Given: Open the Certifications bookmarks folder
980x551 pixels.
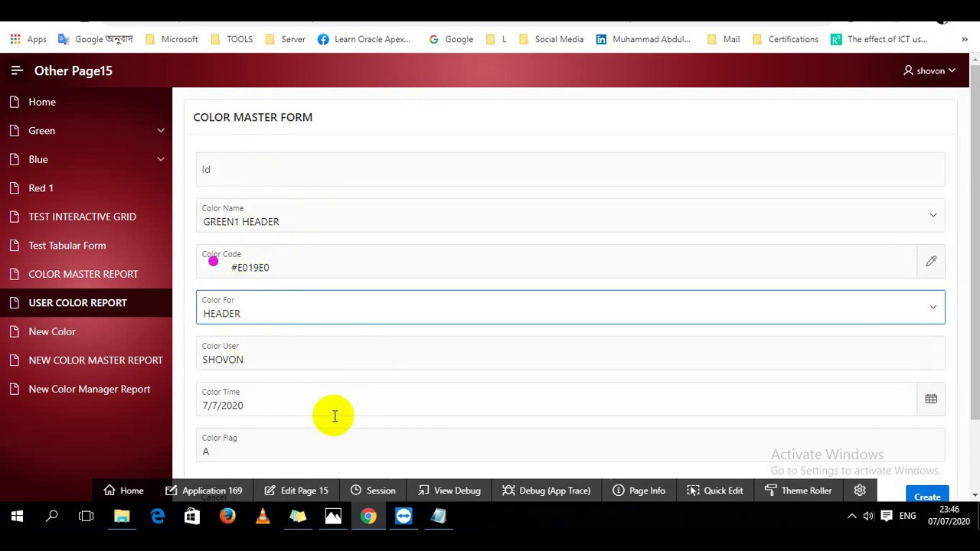Looking at the screenshot, I should [786, 39].
